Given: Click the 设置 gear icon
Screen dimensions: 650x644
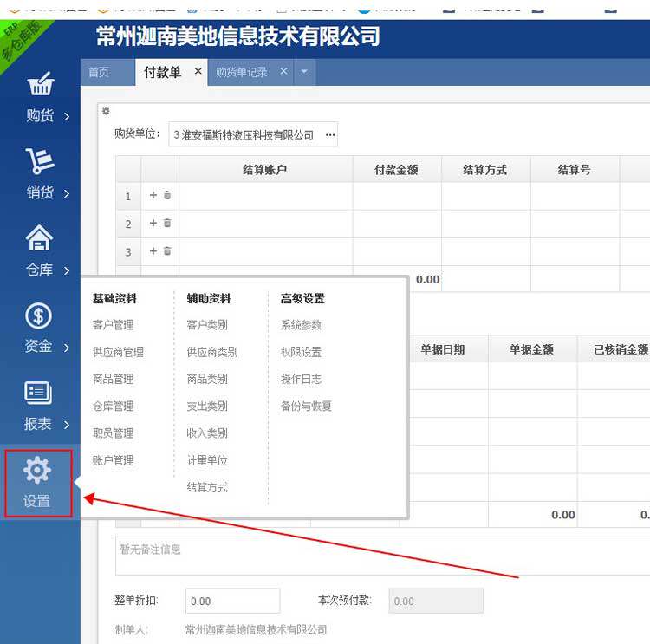Looking at the screenshot, I should [37, 471].
